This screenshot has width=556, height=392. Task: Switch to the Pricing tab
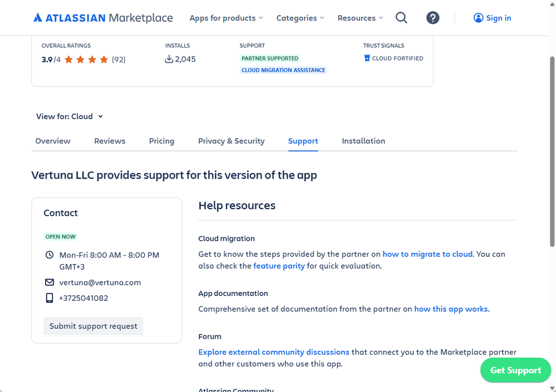162,141
